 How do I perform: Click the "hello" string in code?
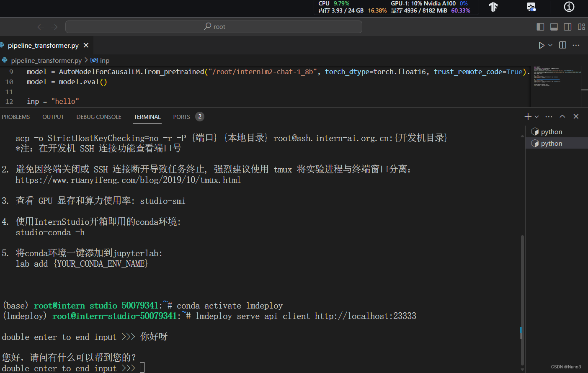(x=65, y=102)
